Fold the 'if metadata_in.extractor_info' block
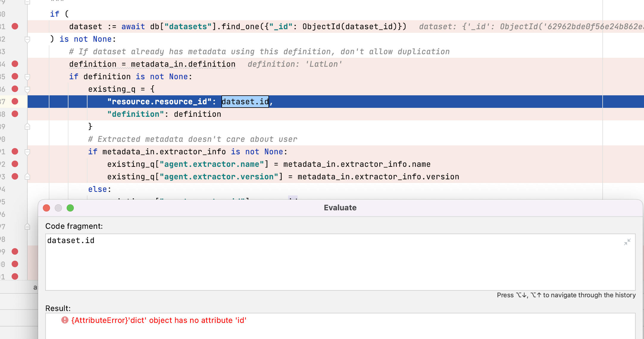The width and height of the screenshot is (644, 339). coord(27,152)
